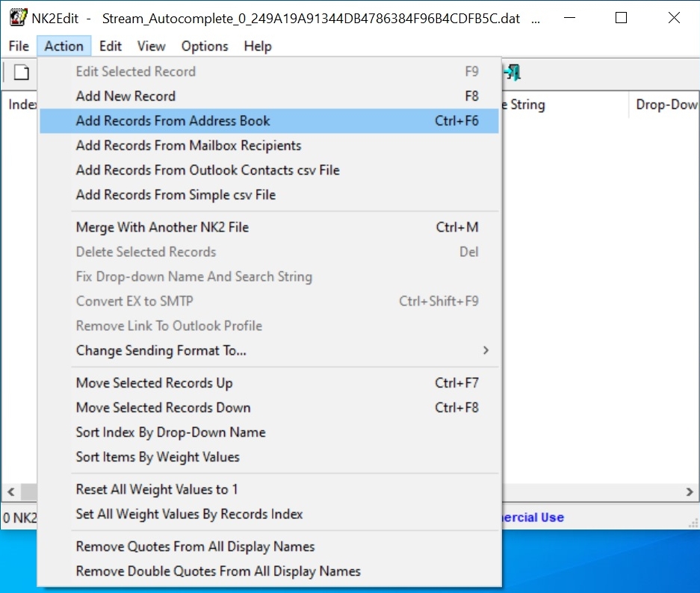Click the NK2Edit title bar app icon
Viewport: 700px width, 593px height.
(18, 19)
